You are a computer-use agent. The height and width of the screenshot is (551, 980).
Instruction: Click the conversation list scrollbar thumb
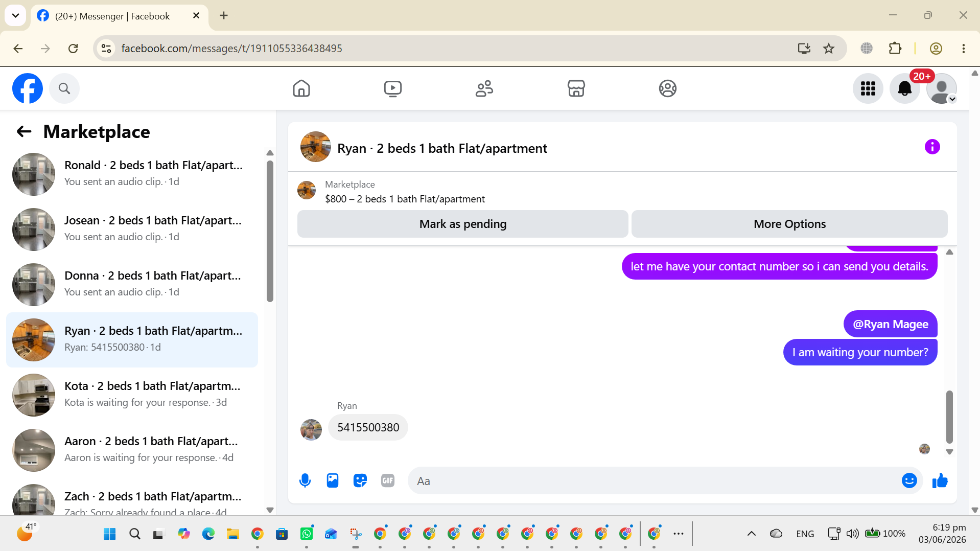click(x=270, y=231)
